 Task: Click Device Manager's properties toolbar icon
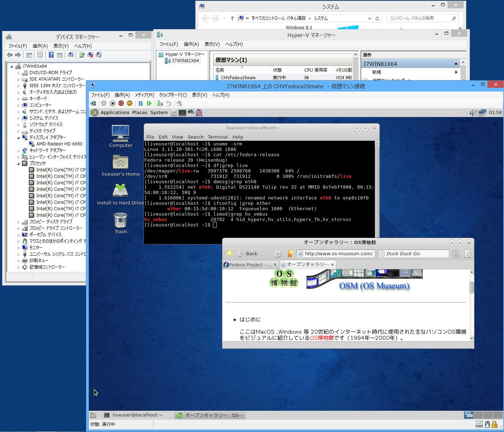[40, 55]
